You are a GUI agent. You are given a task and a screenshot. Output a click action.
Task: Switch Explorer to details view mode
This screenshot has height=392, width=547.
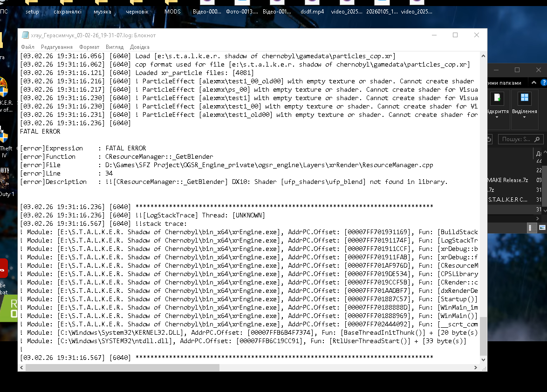[x=531, y=227]
